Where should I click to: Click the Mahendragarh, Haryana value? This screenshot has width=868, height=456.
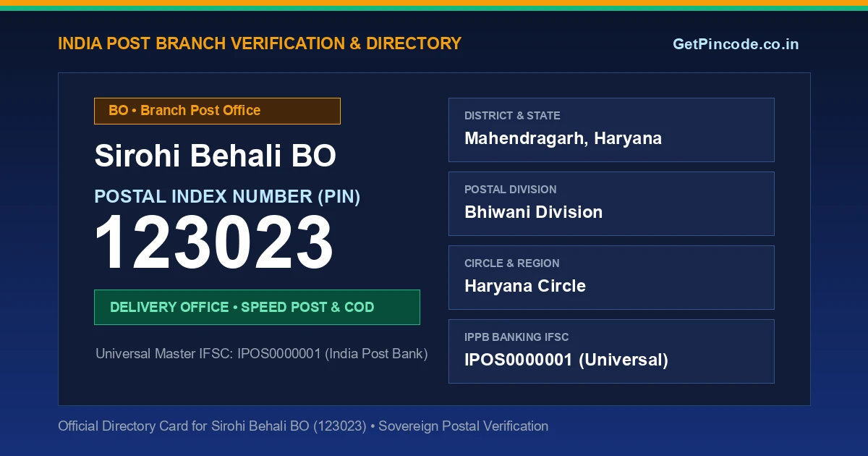click(x=563, y=138)
